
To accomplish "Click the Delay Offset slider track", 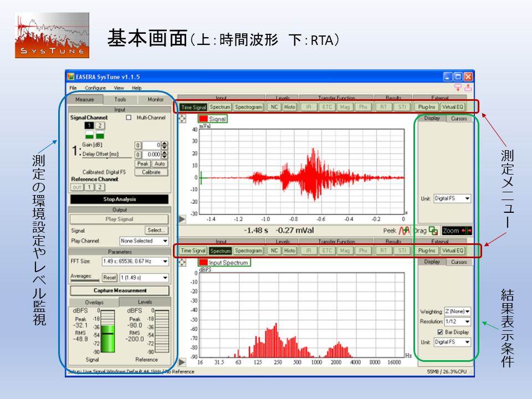I will coord(107,158).
